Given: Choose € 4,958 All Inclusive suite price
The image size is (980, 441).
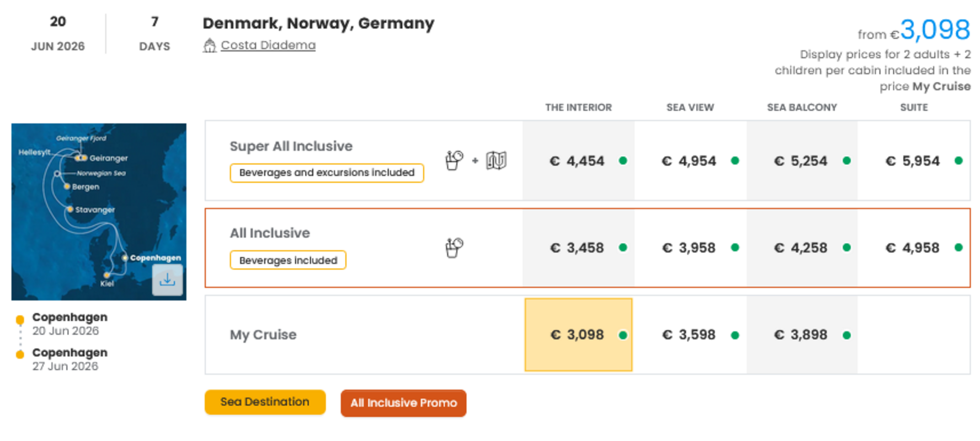Looking at the screenshot, I should (913, 248).
